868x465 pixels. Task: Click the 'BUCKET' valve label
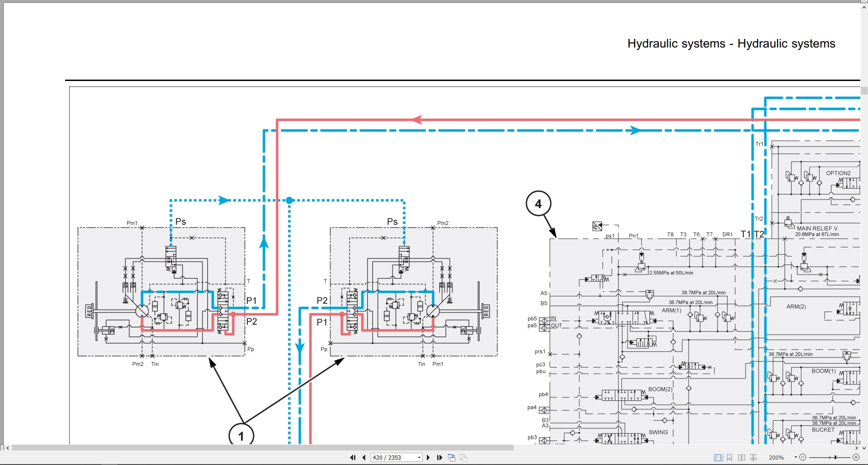pyautogui.click(x=823, y=430)
